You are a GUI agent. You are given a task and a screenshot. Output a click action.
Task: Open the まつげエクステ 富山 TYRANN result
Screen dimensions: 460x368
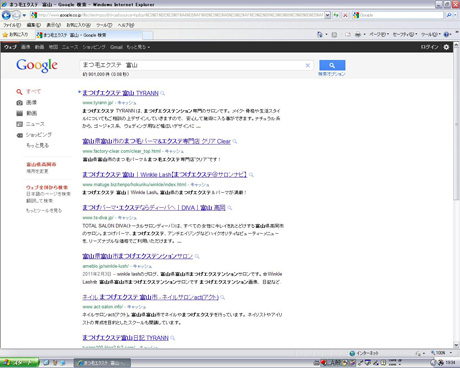tap(120, 93)
